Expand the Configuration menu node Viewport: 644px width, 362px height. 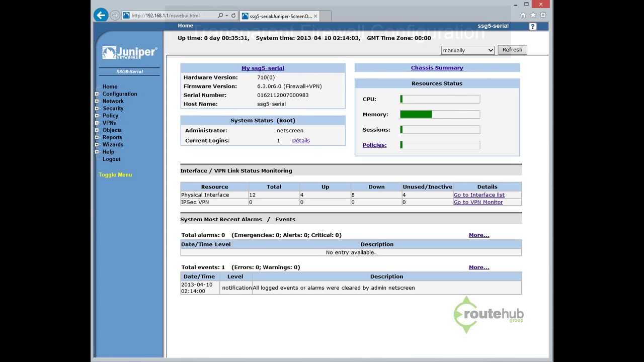pyautogui.click(x=97, y=94)
